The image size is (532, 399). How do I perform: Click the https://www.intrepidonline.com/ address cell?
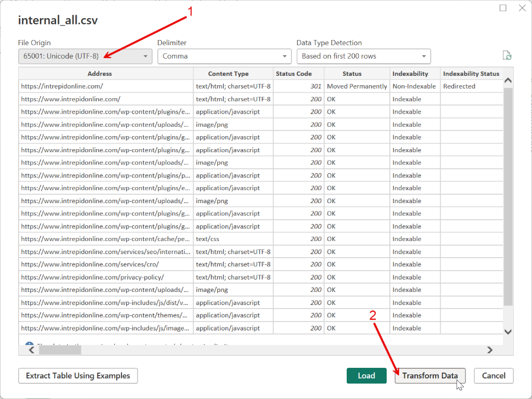point(106,99)
